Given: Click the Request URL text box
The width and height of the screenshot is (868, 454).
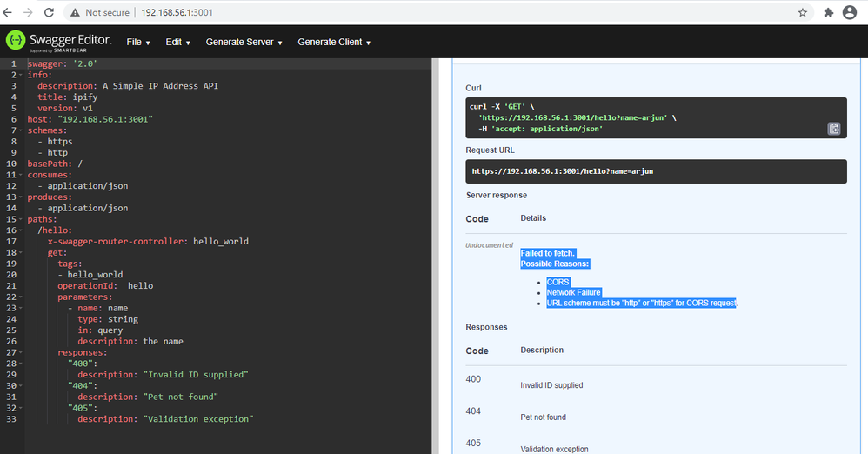Looking at the screenshot, I should 656,171.
